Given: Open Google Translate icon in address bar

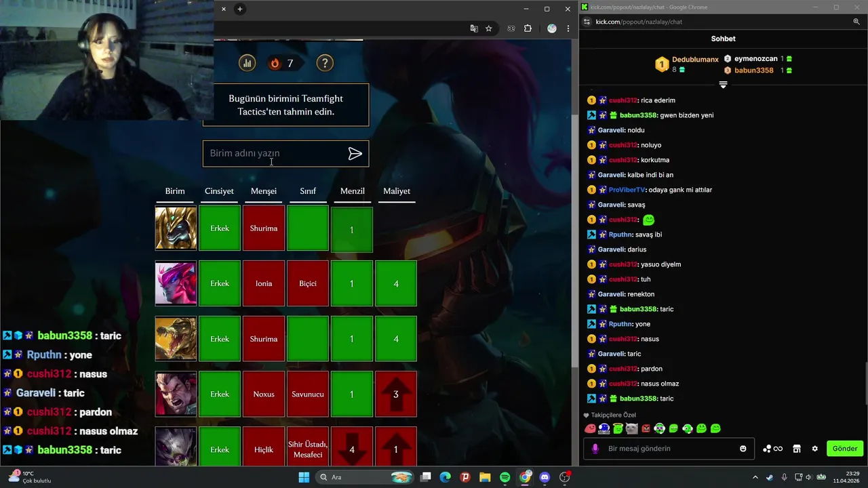Looking at the screenshot, I should click(474, 28).
